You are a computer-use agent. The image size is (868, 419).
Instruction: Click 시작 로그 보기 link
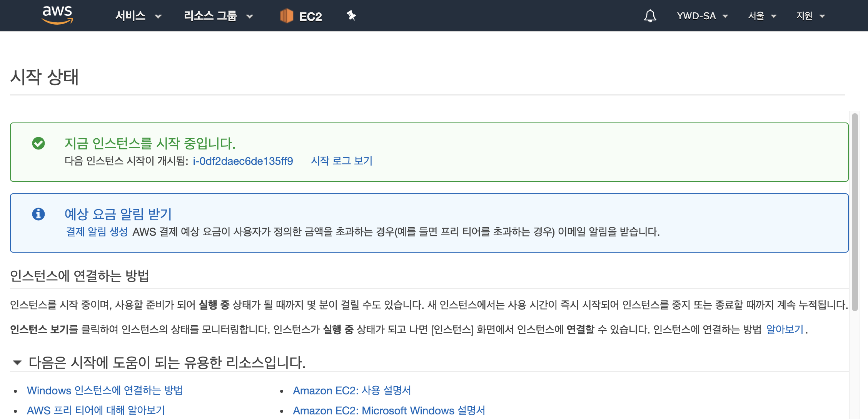pyautogui.click(x=342, y=161)
